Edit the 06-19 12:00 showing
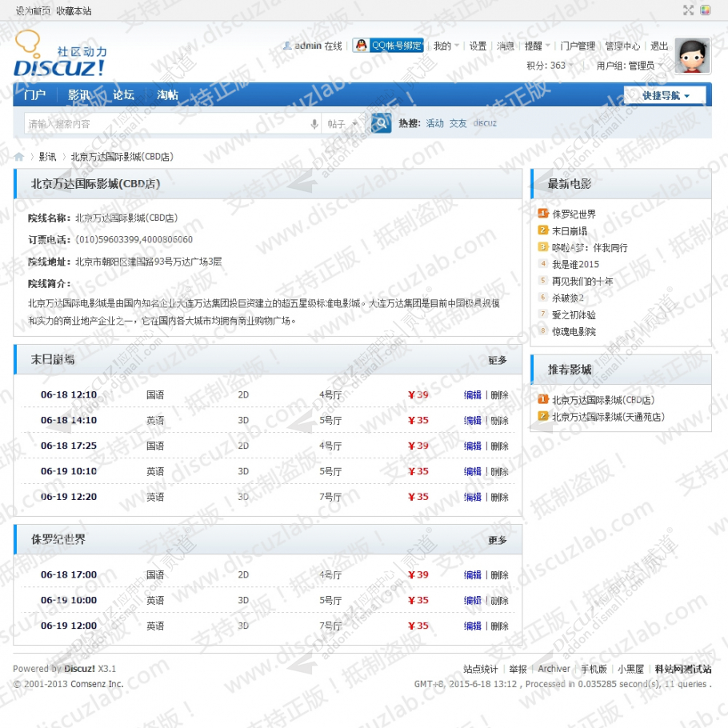 [473, 626]
